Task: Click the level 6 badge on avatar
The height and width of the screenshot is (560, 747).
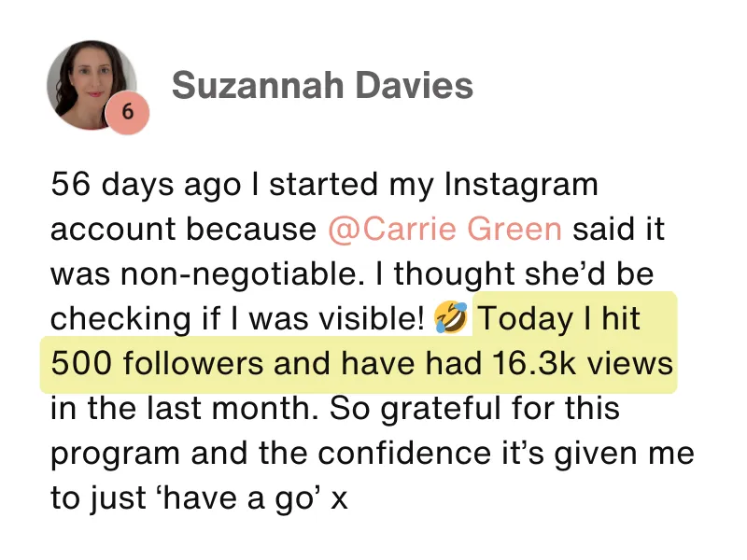Action: coord(127,112)
